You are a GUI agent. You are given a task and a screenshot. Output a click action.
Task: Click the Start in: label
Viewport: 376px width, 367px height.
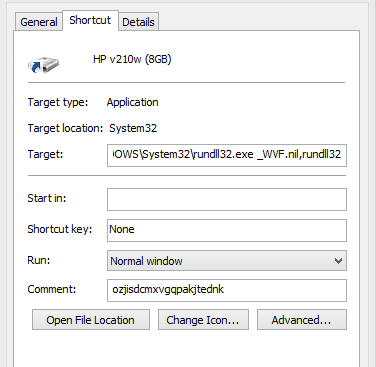click(47, 198)
